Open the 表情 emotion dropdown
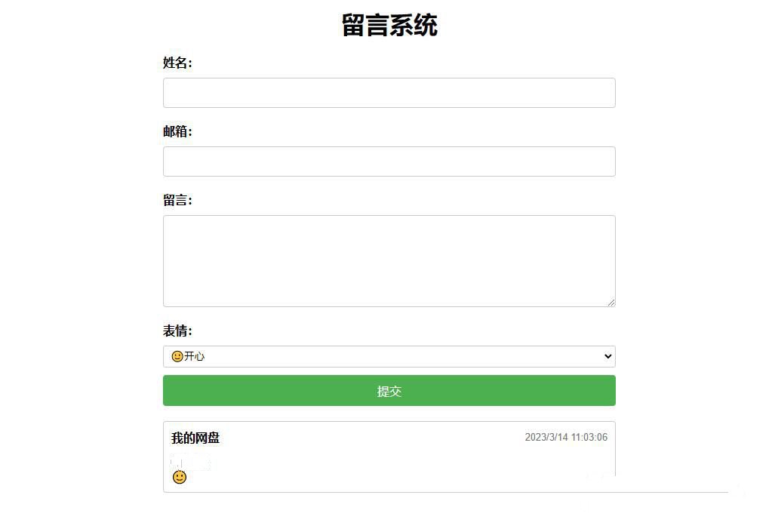775x532 pixels. coord(389,355)
